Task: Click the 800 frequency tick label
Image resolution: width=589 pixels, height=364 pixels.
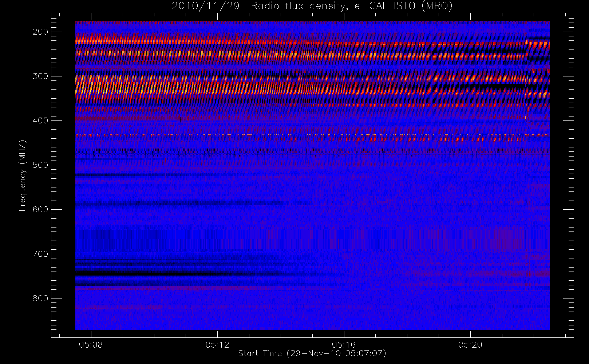Action: [40, 298]
